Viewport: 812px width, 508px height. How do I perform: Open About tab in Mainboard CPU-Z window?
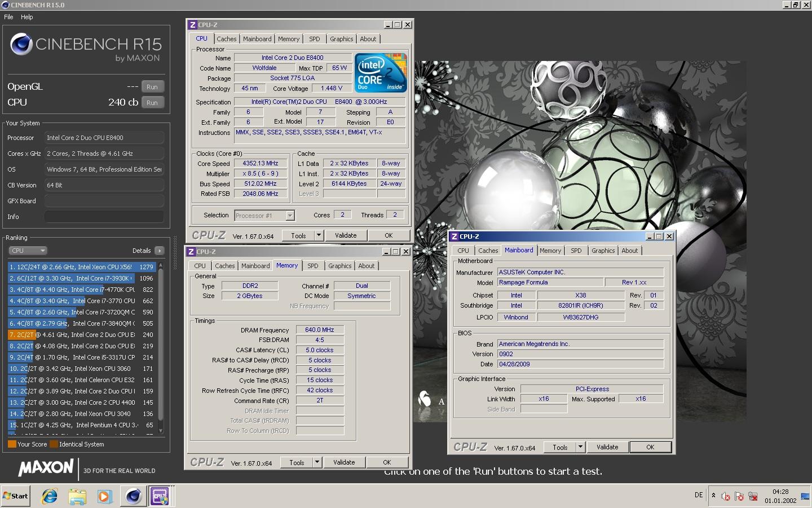tap(630, 251)
